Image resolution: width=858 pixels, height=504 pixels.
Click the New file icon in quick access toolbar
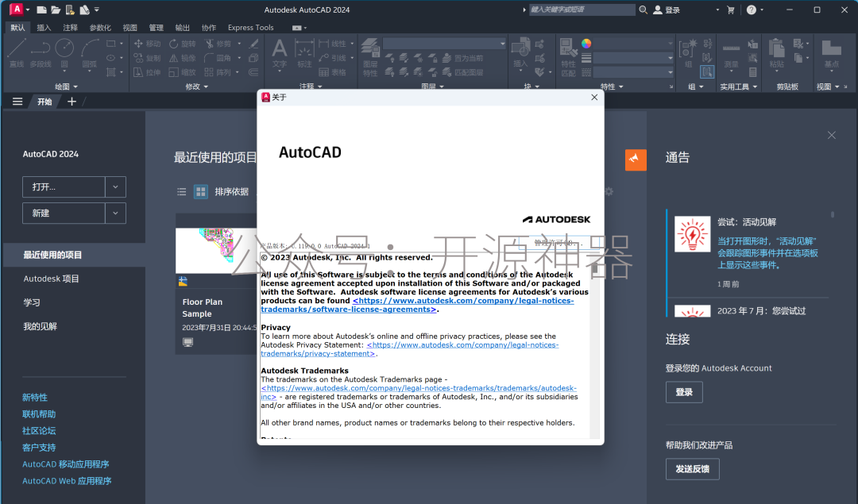(x=41, y=10)
